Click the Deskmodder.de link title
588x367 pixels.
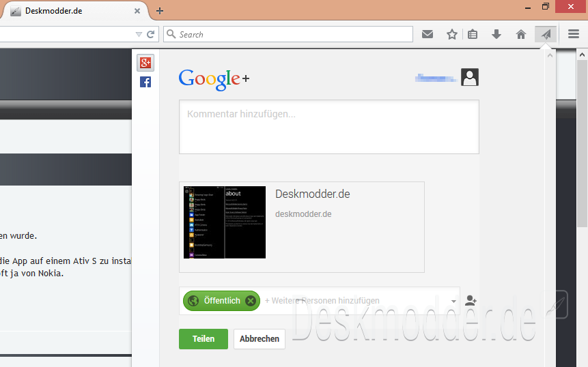[312, 194]
